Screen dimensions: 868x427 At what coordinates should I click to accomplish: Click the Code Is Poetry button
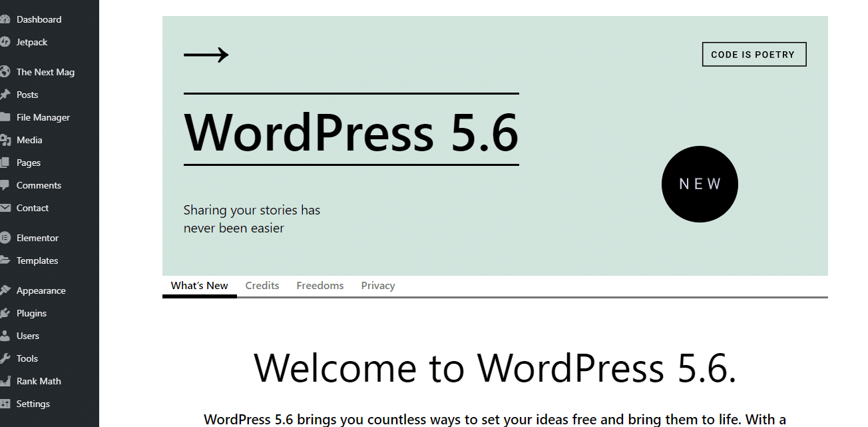754,54
